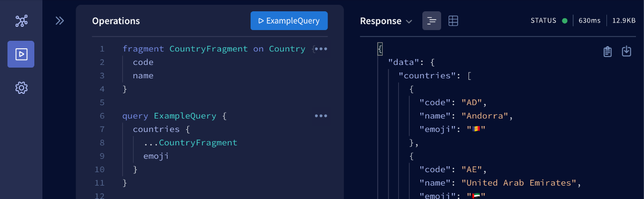Switch to table response view
The width and height of the screenshot is (644, 199).
pos(453,21)
